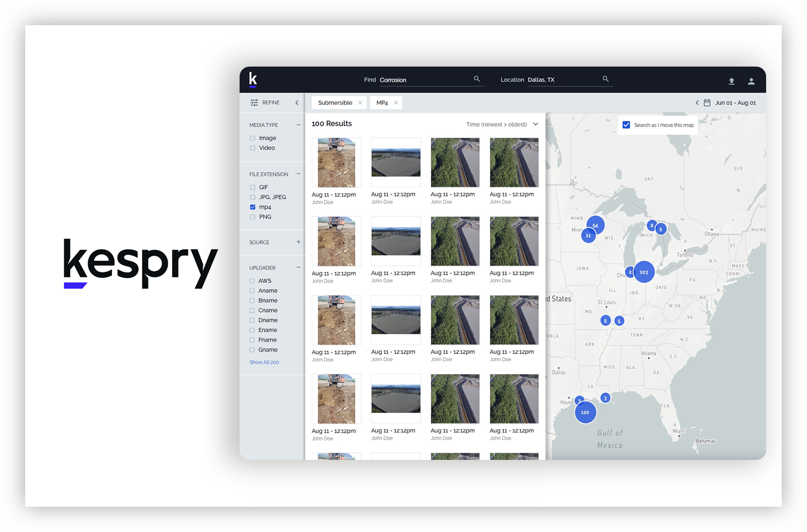
Task: Toggle the Video media type checkbox
Action: click(x=253, y=148)
